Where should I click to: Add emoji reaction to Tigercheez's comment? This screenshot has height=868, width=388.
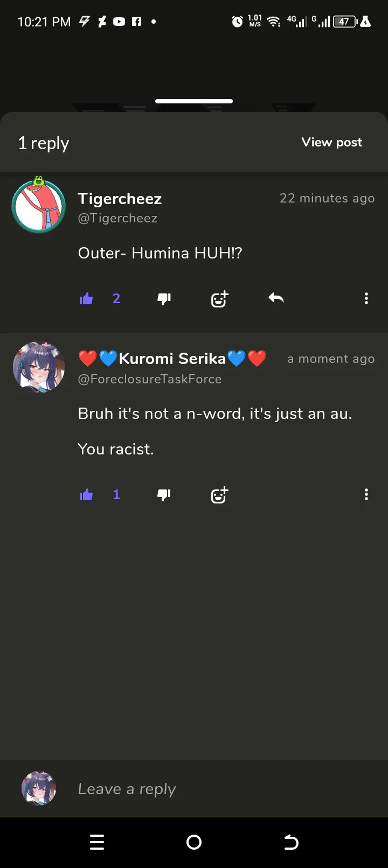219,299
